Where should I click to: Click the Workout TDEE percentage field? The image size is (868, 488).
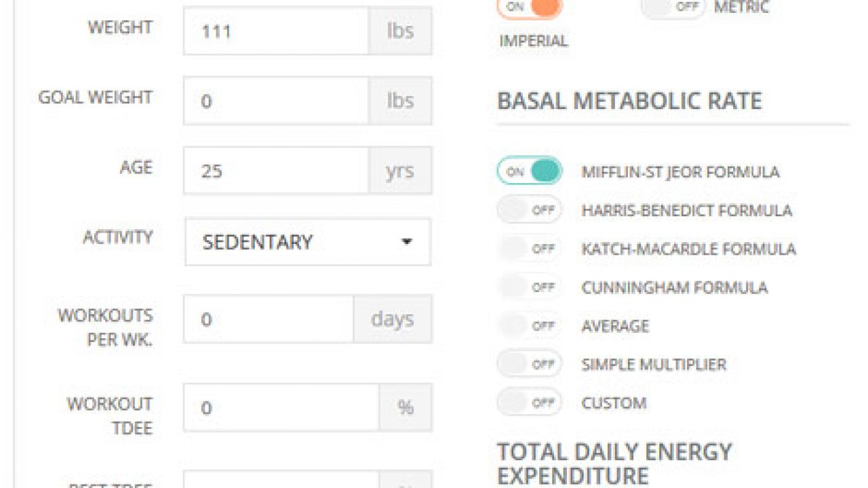[281, 407]
